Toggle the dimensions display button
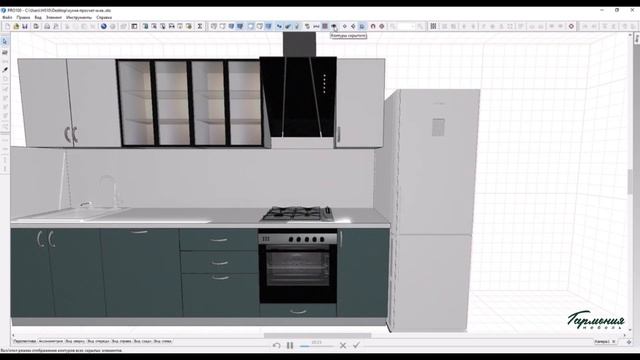 (x=316, y=26)
